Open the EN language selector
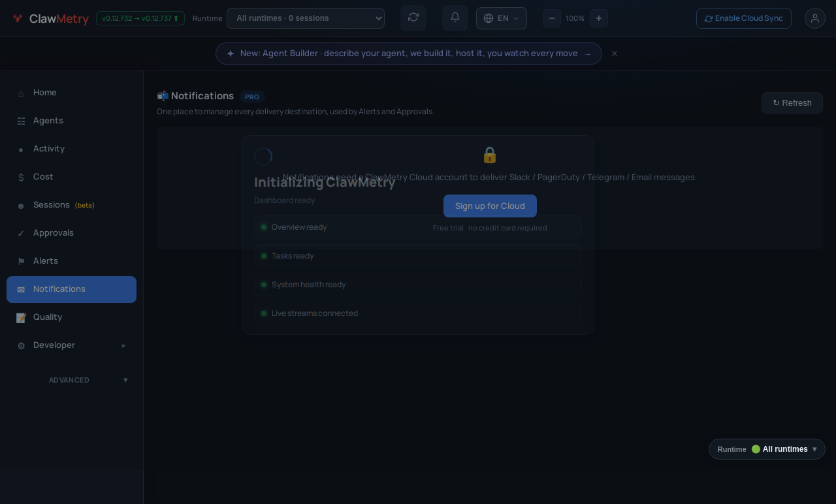The width and height of the screenshot is (836, 504). click(x=502, y=18)
